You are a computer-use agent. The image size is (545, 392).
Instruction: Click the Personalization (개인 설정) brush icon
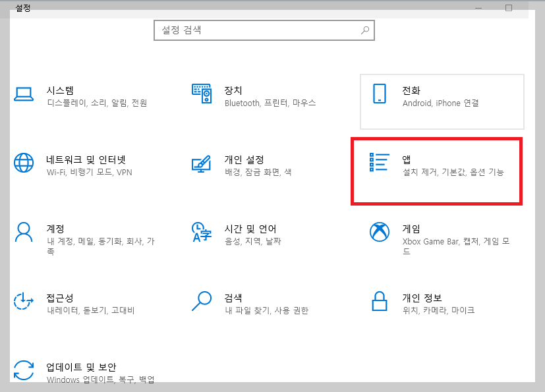(202, 163)
